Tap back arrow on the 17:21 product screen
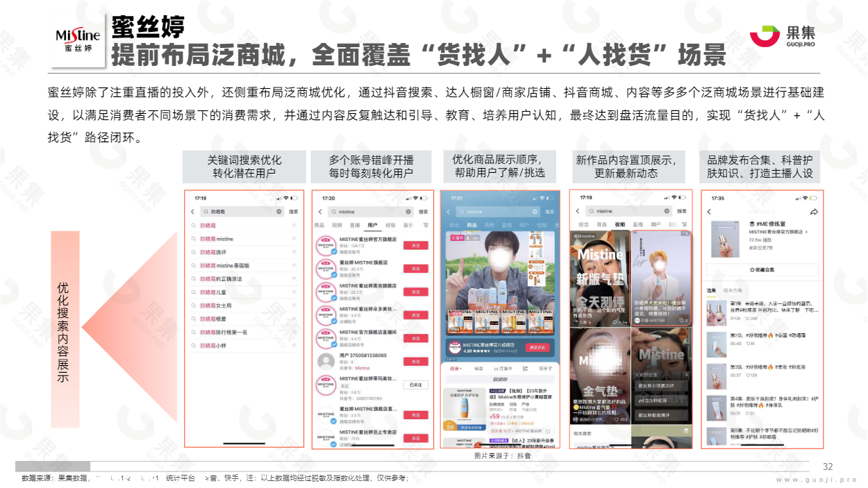 tap(449, 212)
